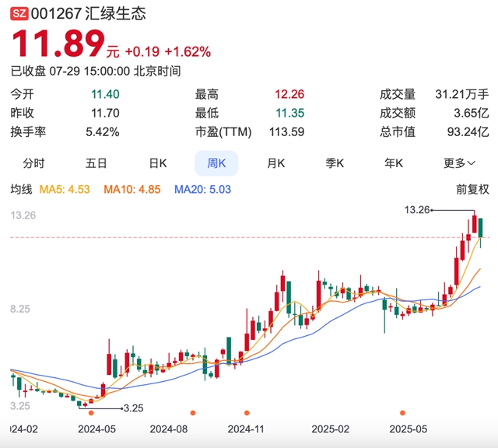The image size is (498, 448).
Task: Click the MA10: 4.85 indicator label
Action: [132, 190]
